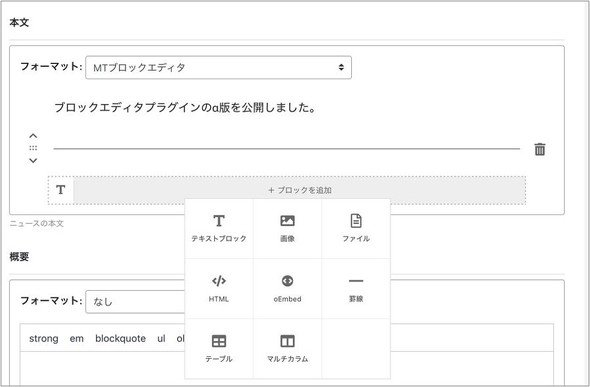Open the なし format dropdown in 概要

coord(135,302)
